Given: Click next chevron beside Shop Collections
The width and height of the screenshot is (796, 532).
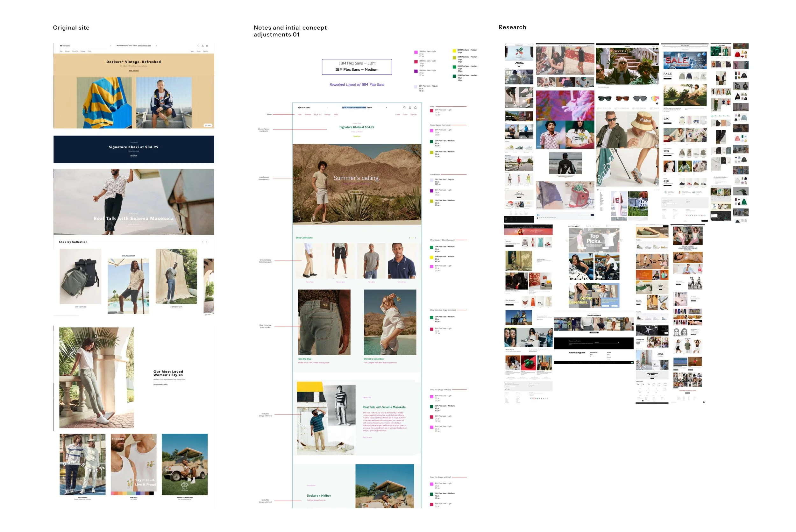Looking at the screenshot, I should [x=415, y=238].
